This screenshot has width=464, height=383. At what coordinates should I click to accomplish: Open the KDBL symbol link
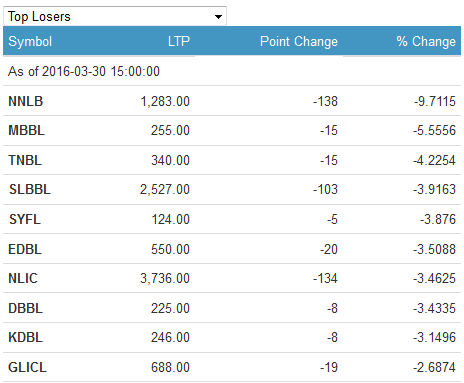point(26,337)
